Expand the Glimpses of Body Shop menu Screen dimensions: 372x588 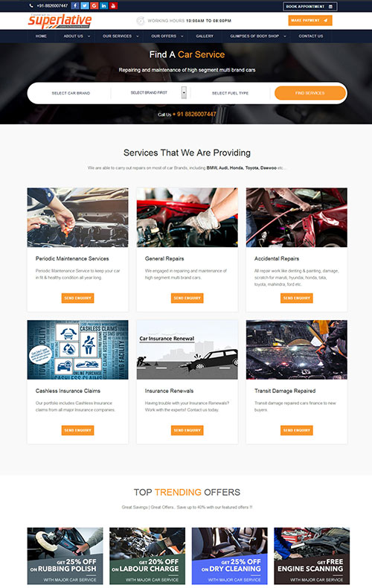pos(258,36)
